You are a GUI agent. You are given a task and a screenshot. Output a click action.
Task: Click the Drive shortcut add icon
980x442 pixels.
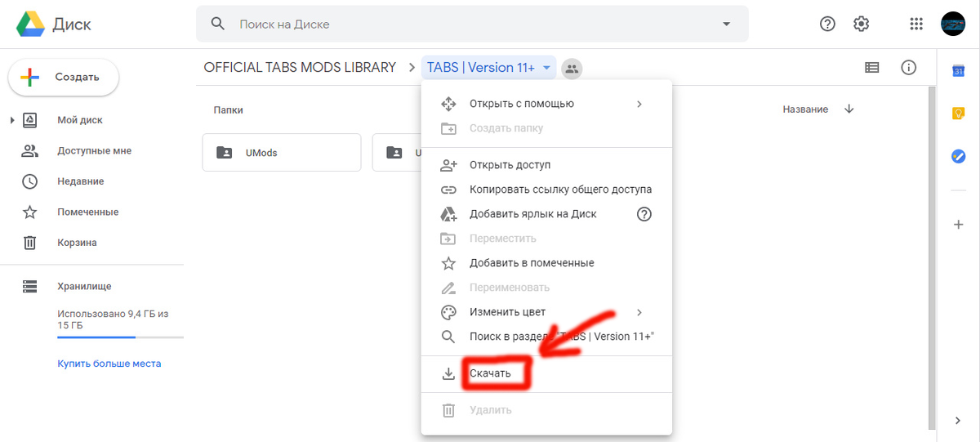448,214
